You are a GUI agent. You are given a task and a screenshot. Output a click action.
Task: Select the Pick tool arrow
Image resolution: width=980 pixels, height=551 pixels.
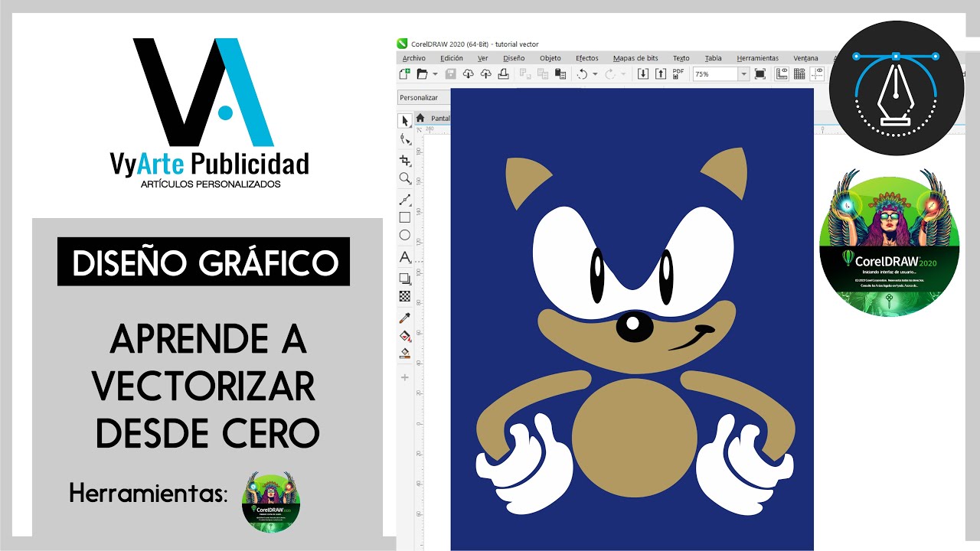(405, 120)
